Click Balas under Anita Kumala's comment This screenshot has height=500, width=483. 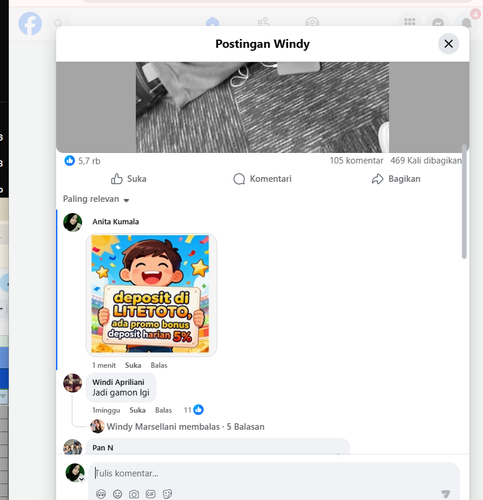(159, 365)
